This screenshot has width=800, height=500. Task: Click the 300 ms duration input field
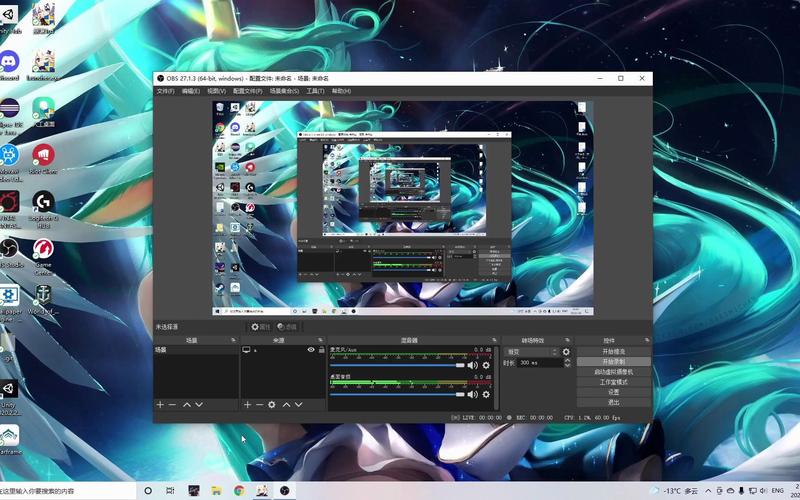(540, 363)
